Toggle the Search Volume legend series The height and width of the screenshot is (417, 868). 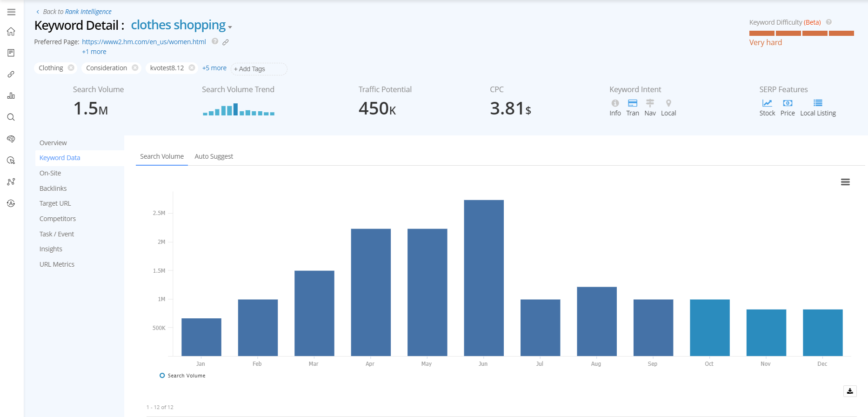tap(182, 376)
